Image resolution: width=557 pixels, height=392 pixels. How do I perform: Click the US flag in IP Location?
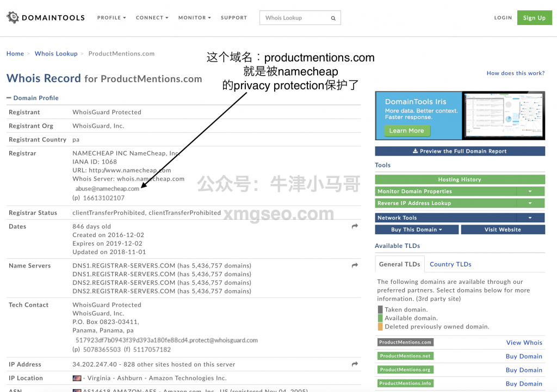(x=77, y=378)
